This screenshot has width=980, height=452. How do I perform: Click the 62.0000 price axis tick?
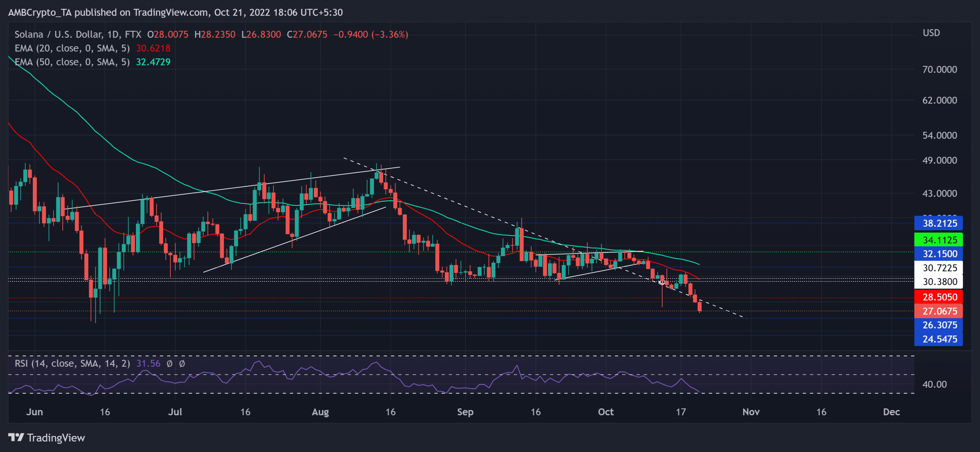point(939,100)
